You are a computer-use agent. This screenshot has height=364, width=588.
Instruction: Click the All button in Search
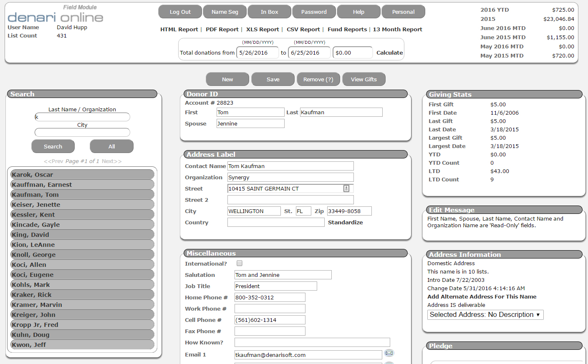click(x=112, y=146)
